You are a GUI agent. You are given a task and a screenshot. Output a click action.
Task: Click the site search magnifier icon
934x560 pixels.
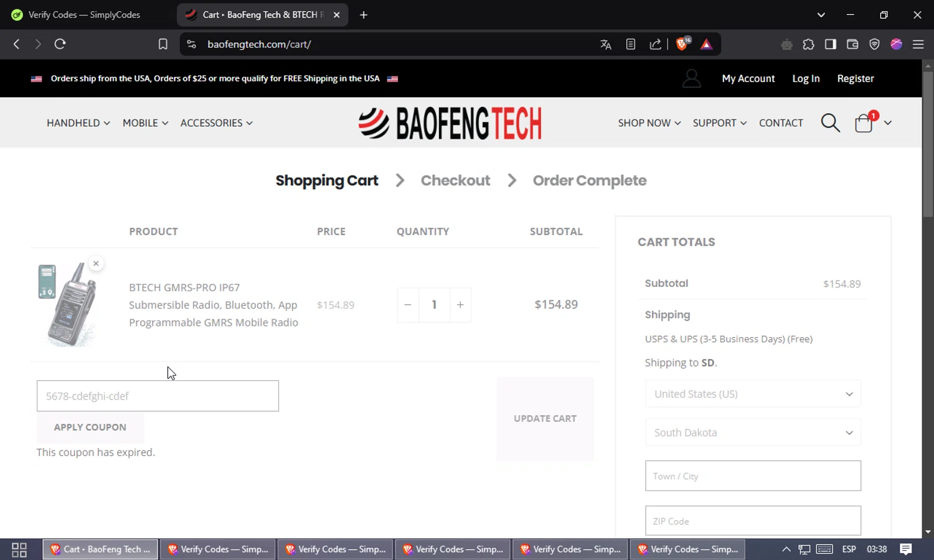(831, 123)
